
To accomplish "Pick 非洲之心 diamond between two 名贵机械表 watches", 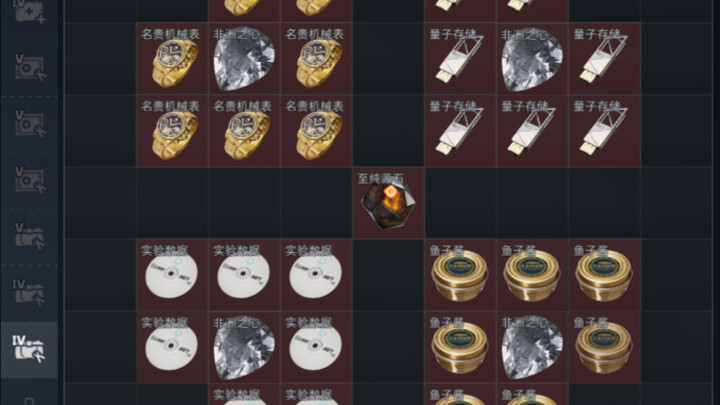I will (244, 59).
